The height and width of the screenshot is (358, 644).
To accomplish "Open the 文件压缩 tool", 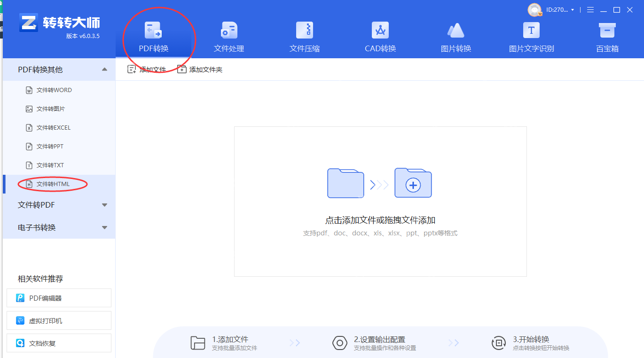I will click(x=304, y=35).
